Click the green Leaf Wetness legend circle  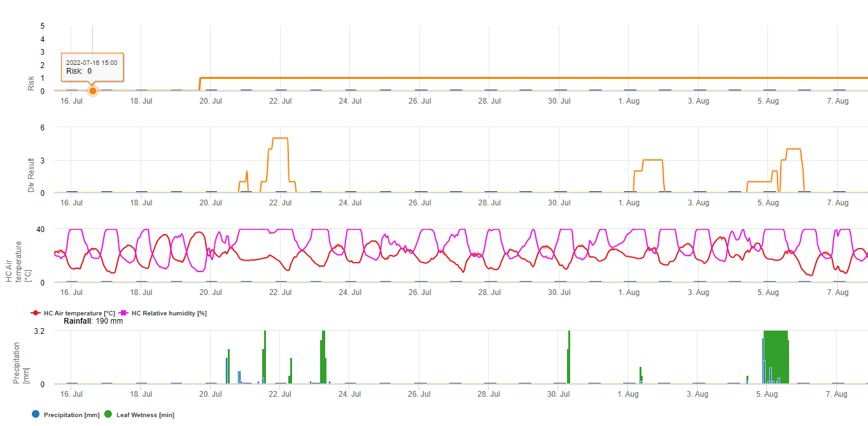108,415
